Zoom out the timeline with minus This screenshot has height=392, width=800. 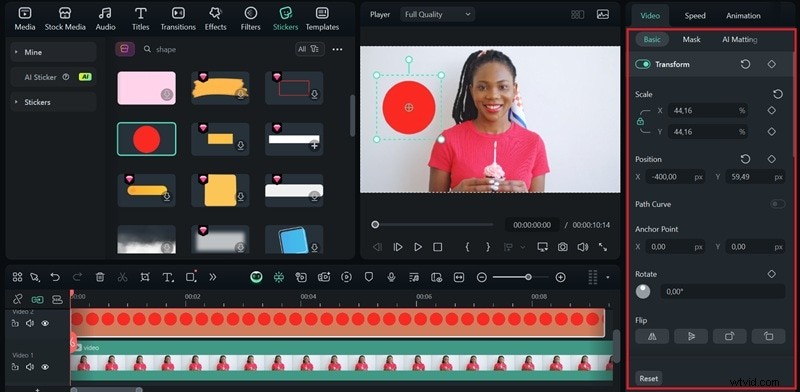(482, 277)
